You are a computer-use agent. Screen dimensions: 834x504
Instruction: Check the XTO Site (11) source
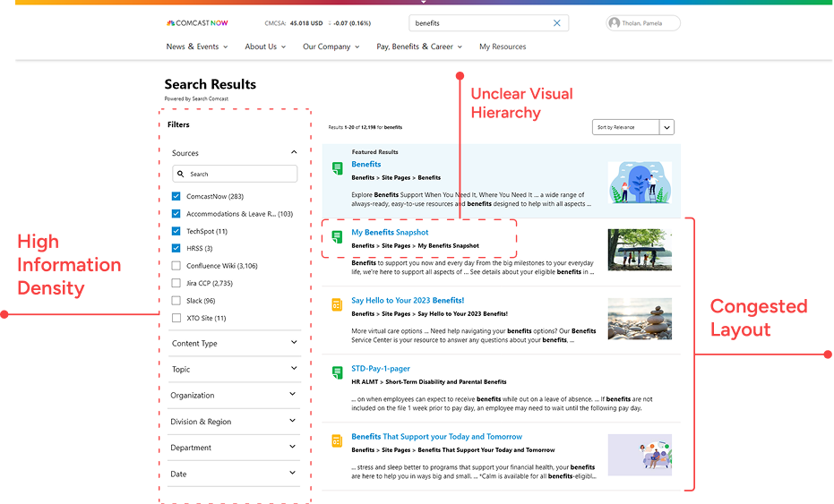point(176,318)
